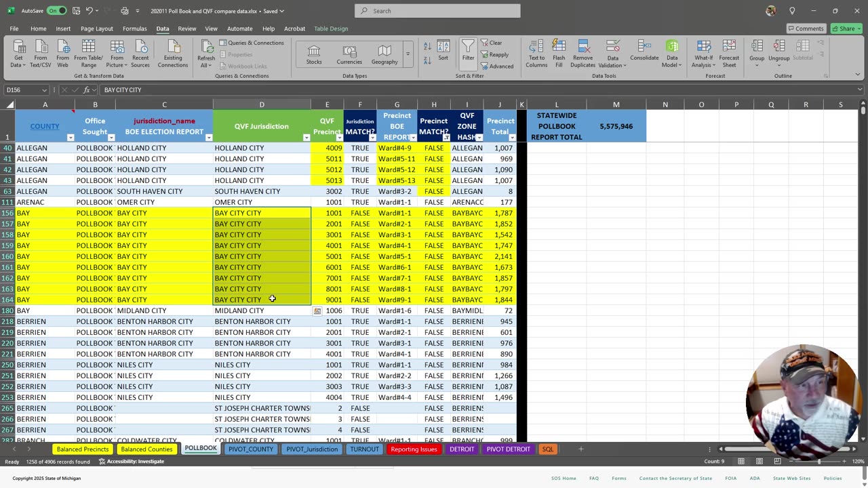
Task: Apply the Currencies data type
Action: click(x=349, y=55)
